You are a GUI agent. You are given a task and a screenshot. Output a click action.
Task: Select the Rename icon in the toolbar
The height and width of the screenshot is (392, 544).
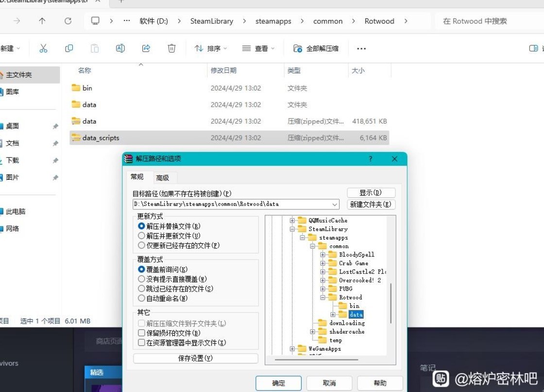point(120,48)
